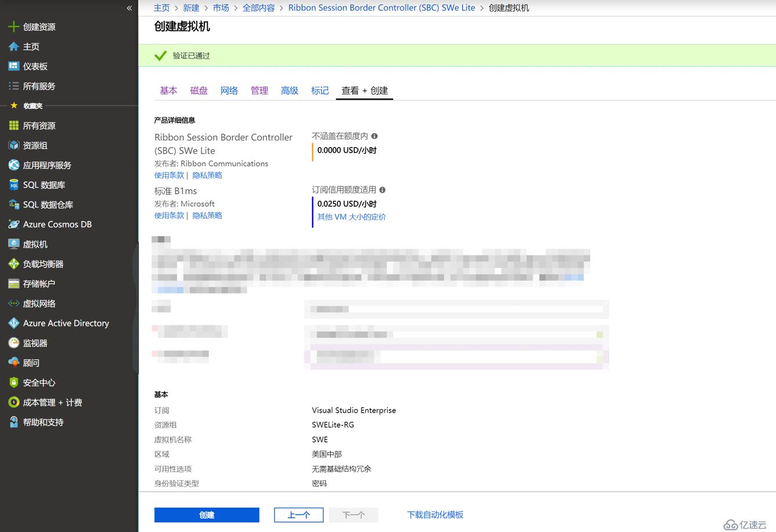The width and height of the screenshot is (776, 532).
Task: Open the Advisor cloud icon
Action: pos(13,362)
